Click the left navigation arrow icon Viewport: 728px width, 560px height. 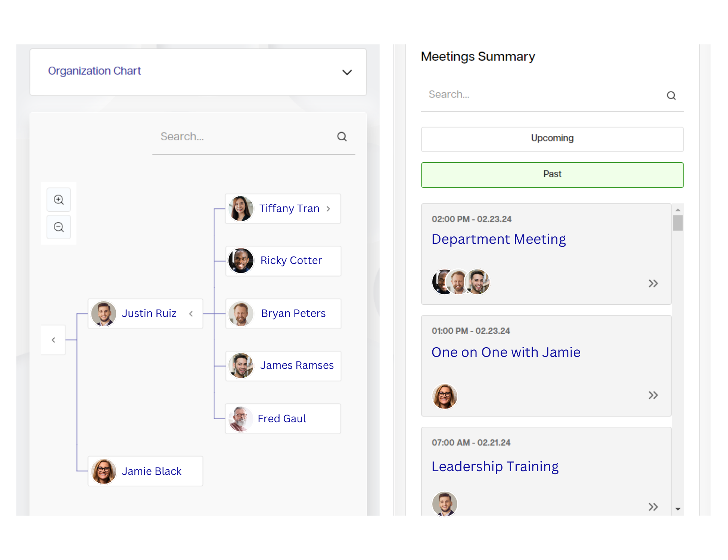pyautogui.click(x=53, y=340)
